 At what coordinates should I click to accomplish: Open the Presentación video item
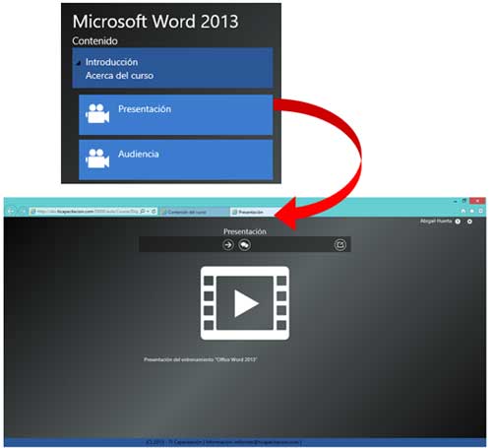(176, 114)
